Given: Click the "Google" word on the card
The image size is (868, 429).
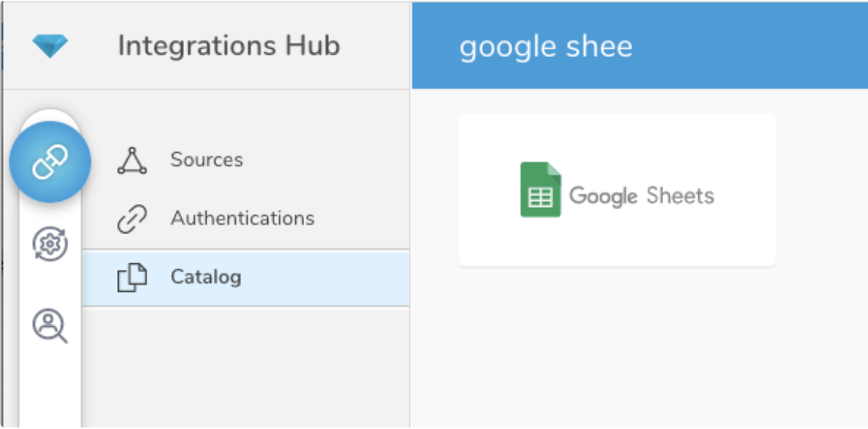Looking at the screenshot, I should (603, 196).
